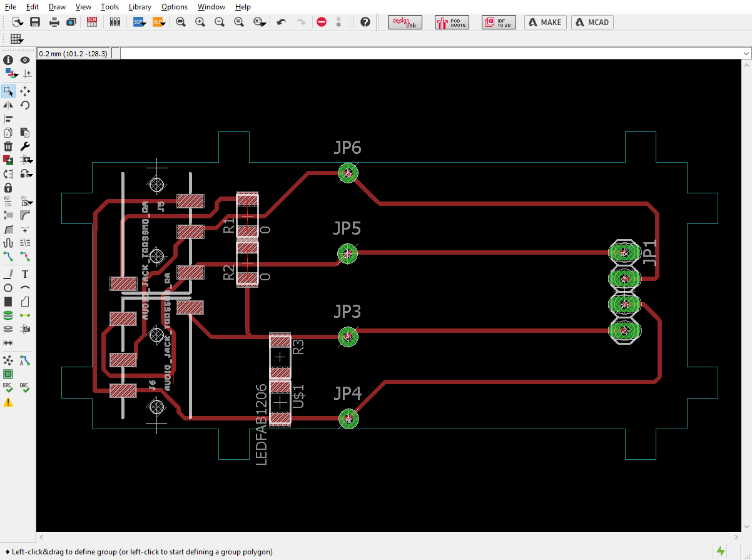Zoom to fit the board
752x560 pixels.
(181, 22)
